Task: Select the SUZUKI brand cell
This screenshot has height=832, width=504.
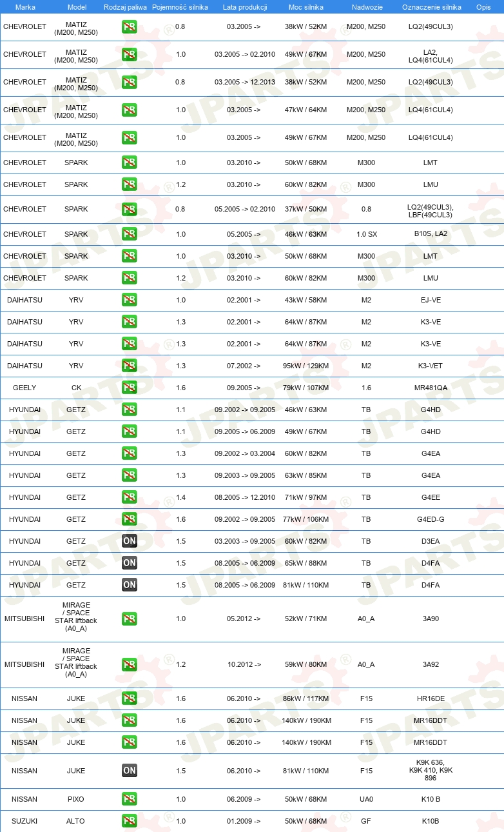Action: pos(24,821)
